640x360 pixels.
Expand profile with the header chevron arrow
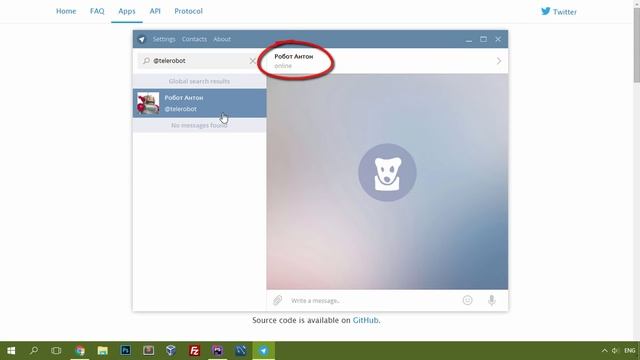pos(499,61)
